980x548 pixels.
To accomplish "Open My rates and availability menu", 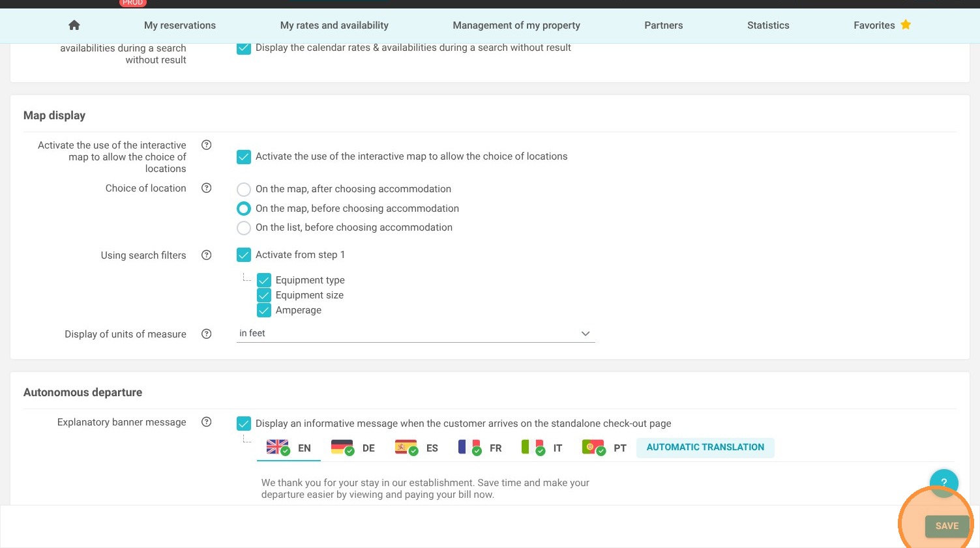I will 334,25.
